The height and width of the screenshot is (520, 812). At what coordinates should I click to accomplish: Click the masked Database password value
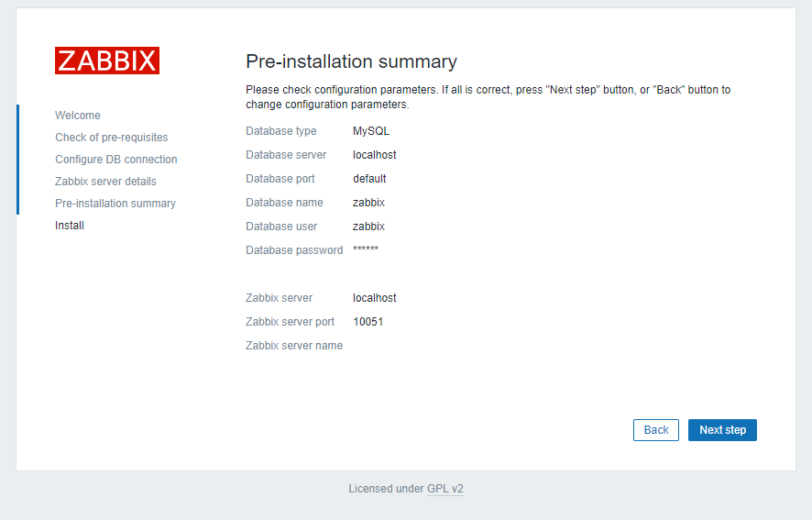[x=366, y=249]
